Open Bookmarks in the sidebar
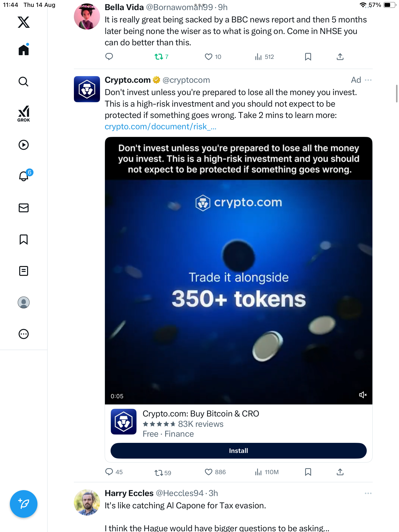This screenshot has width=399, height=532. [24, 239]
